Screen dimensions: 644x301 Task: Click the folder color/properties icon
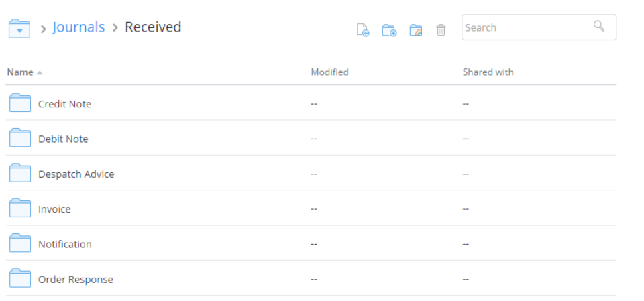pyautogui.click(x=416, y=29)
